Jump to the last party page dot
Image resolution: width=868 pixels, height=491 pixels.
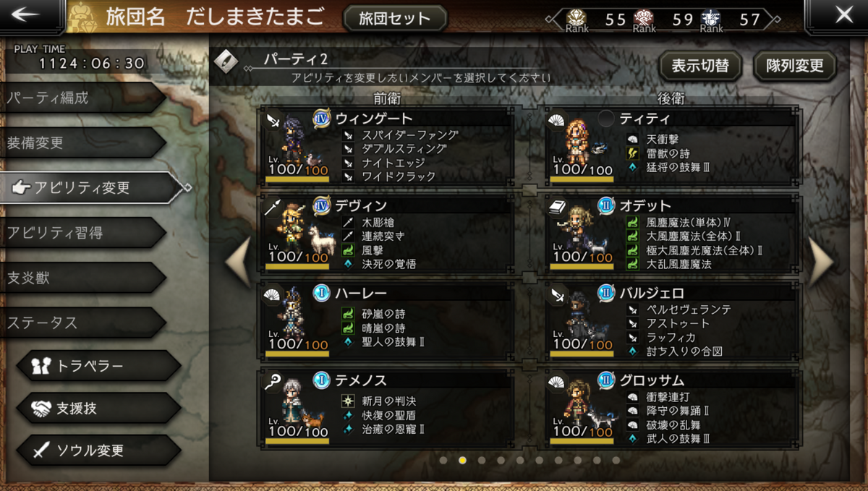(616, 460)
